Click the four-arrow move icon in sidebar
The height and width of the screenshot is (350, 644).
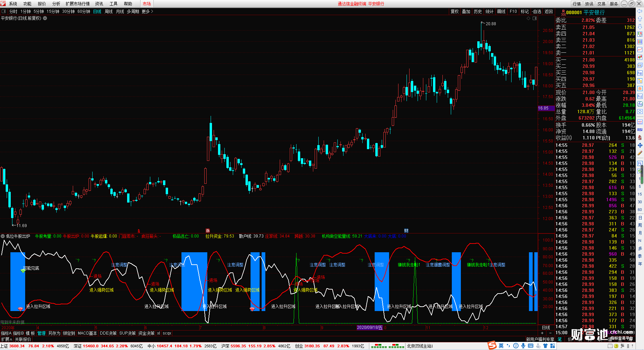pyautogui.click(x=640, y=145)
